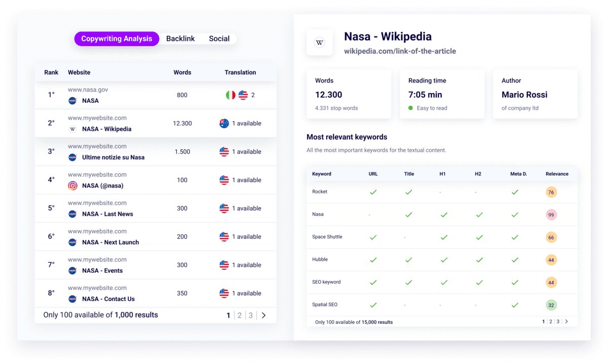608x364 pixels.
Task: Go to next page in website results list
Action: [x=263, y=315]
